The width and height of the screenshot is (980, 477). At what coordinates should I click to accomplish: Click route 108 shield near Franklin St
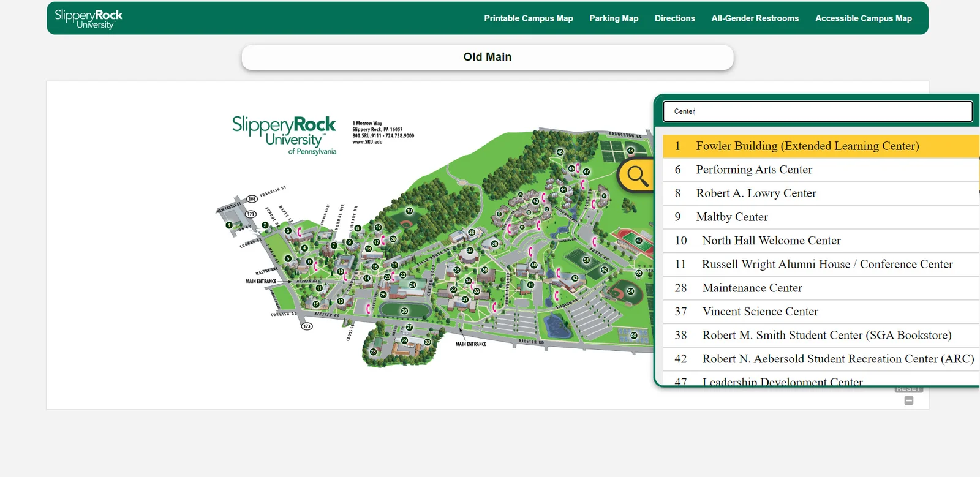252,199
